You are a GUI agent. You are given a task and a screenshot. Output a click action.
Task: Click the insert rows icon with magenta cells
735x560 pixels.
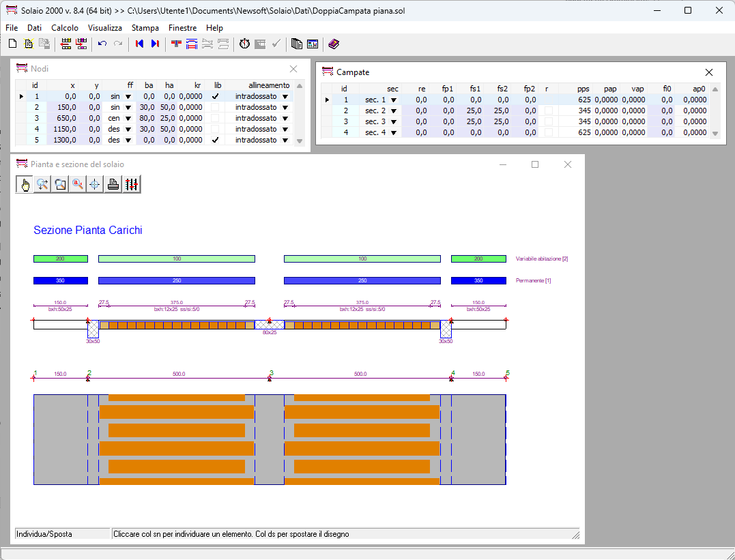click(82, 44)
